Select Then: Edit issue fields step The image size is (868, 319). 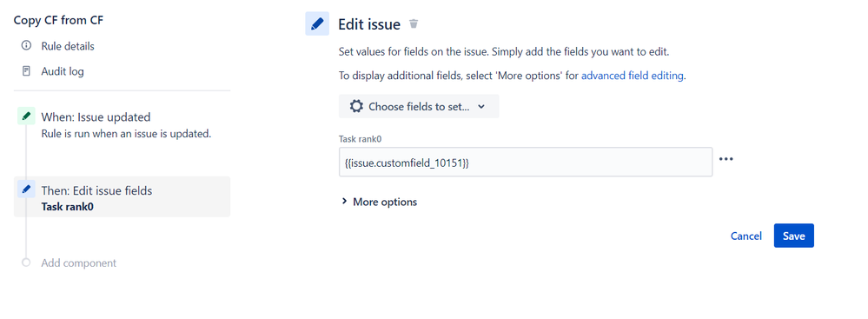click(x=122, y=196)
